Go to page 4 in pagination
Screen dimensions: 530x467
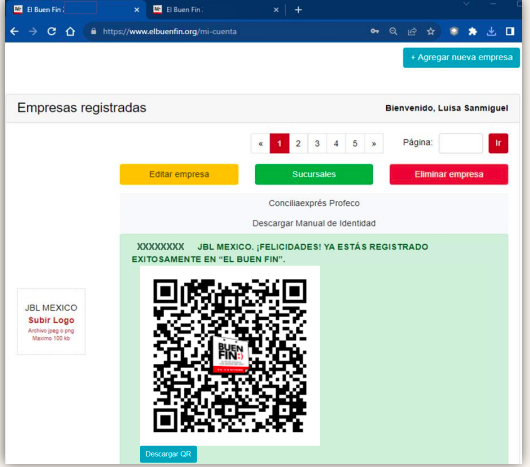(x=336, y=144)
